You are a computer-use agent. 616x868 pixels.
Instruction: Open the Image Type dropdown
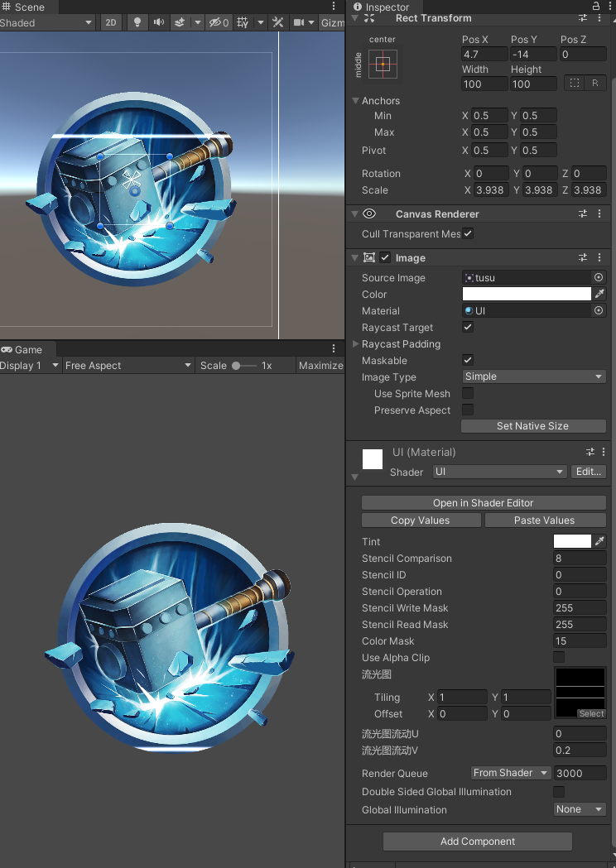point(534,376)
